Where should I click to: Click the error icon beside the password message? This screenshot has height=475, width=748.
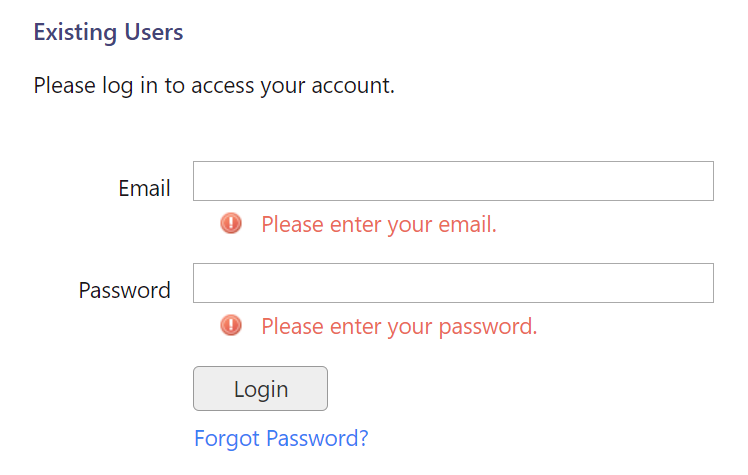click(x=231, y=326)
